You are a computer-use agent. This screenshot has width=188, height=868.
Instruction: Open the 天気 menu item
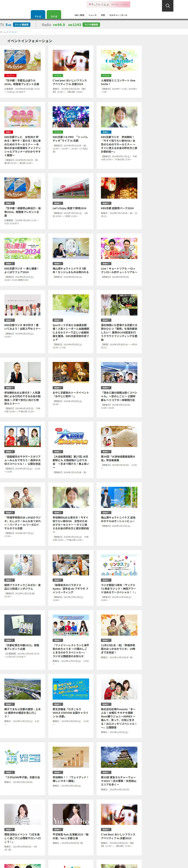point(103,15)
